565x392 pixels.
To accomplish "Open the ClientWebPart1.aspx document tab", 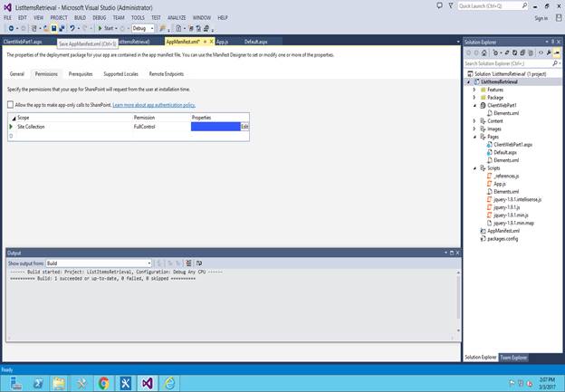I will click(23, 42).
